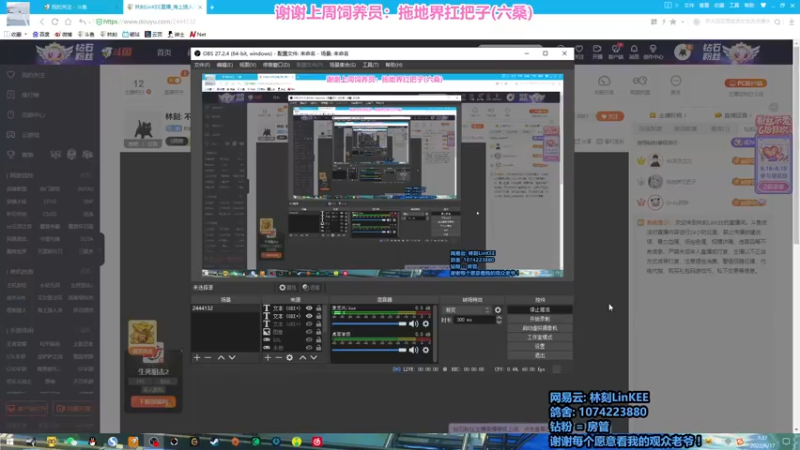Image resolution: width=800 pixels, height=450 pixels.
Task: Open the 滤镜 source filters button
Action: (x=311, y=288)
